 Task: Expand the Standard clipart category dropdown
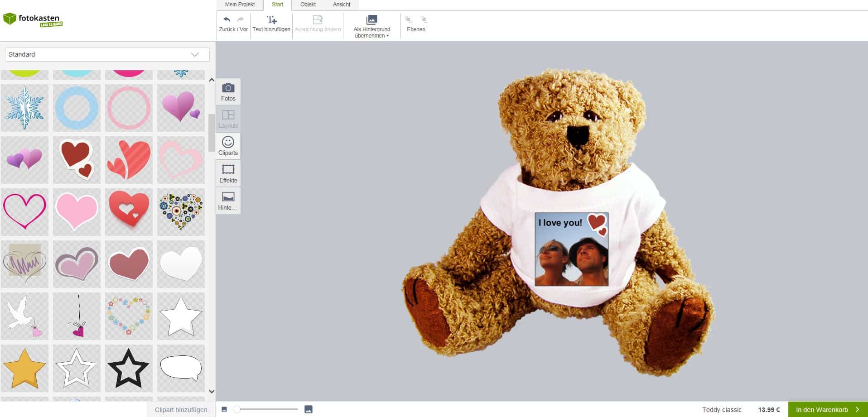[x=107, y=54]
